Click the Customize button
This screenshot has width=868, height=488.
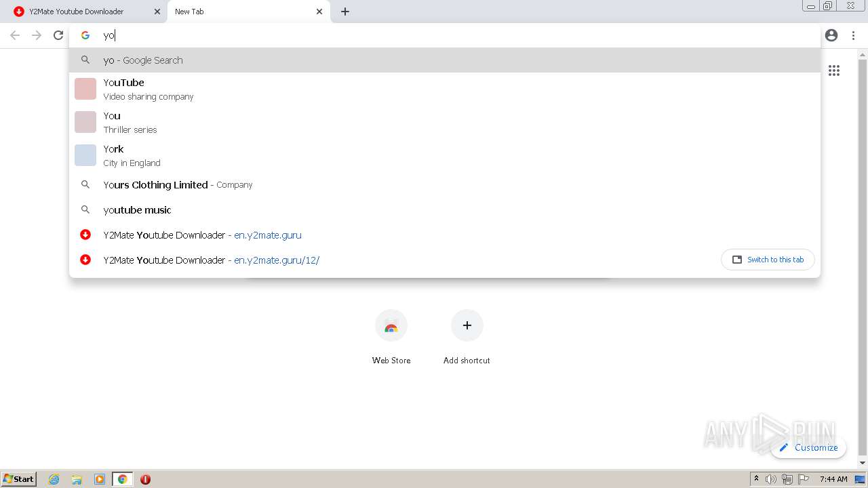click(x=808, y=447)
